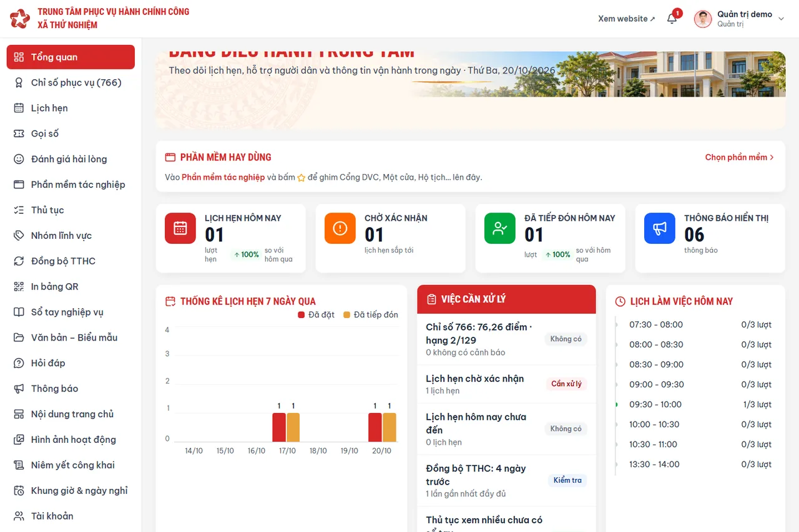799x532 pixels.
Task: Click the Quản trị demo avatar
Action: 703,19
